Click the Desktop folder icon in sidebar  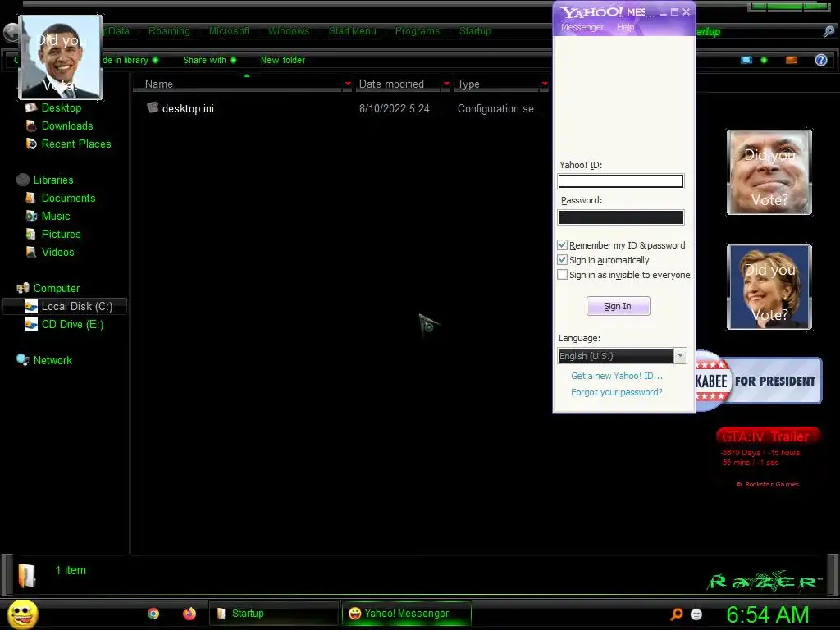point(31,107)
